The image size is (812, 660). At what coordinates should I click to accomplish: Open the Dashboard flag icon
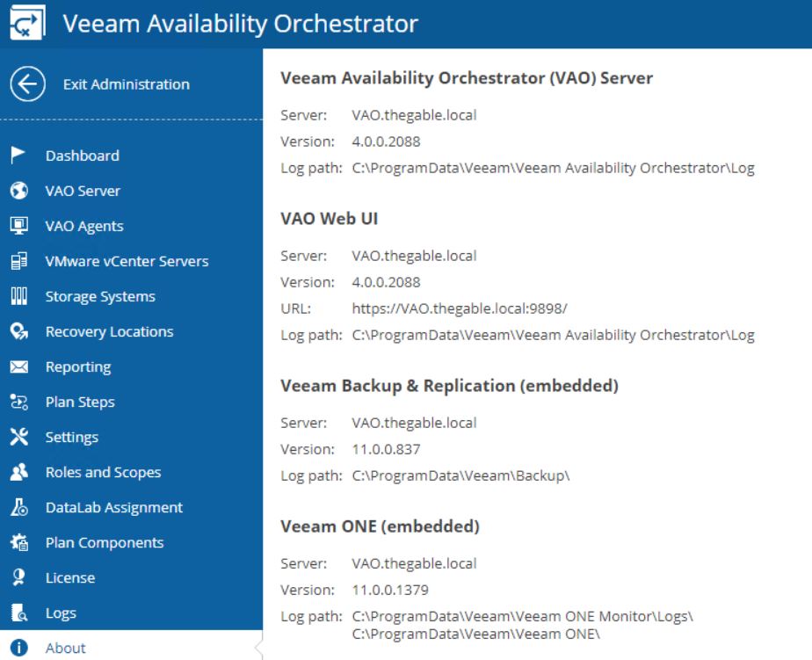[18, 155]
